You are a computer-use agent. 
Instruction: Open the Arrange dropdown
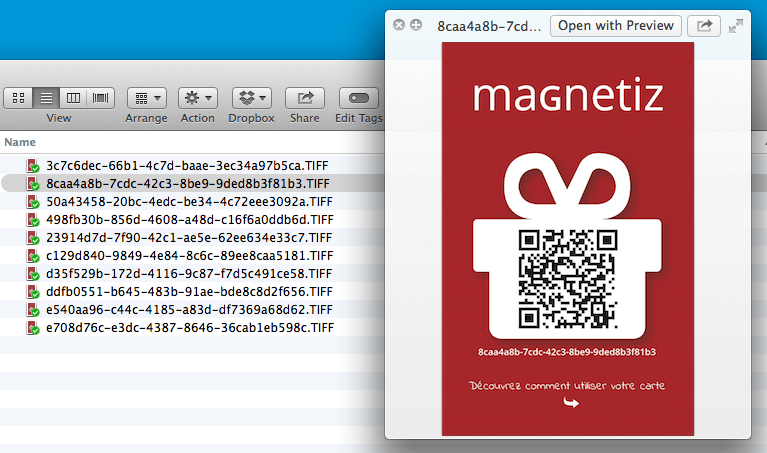(146, 98)
